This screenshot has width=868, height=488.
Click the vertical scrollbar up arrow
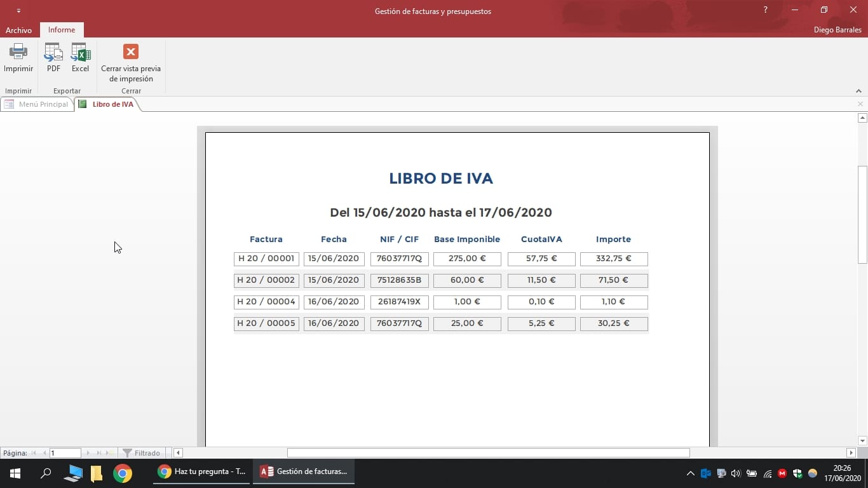coord(862,118)
